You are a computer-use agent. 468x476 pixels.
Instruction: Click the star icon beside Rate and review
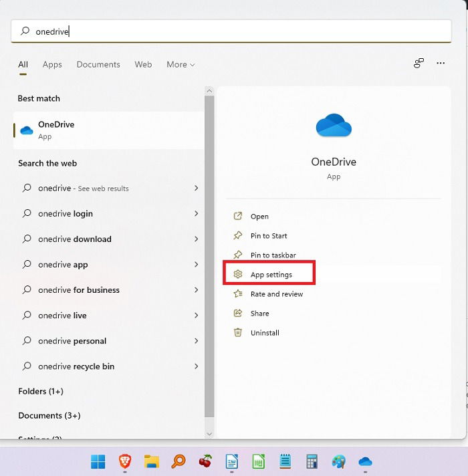click(x=238, y=293)
